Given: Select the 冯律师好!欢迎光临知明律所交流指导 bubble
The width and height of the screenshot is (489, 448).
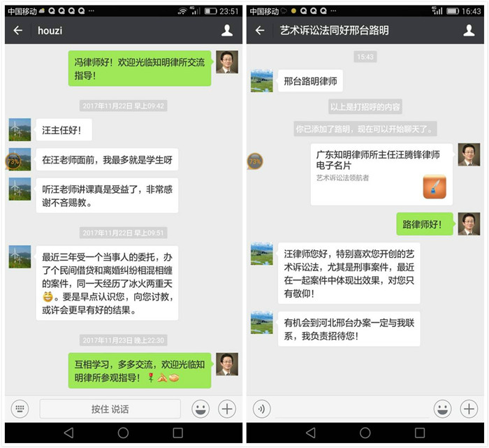Looking at the screenshot, I should point(140,68).
